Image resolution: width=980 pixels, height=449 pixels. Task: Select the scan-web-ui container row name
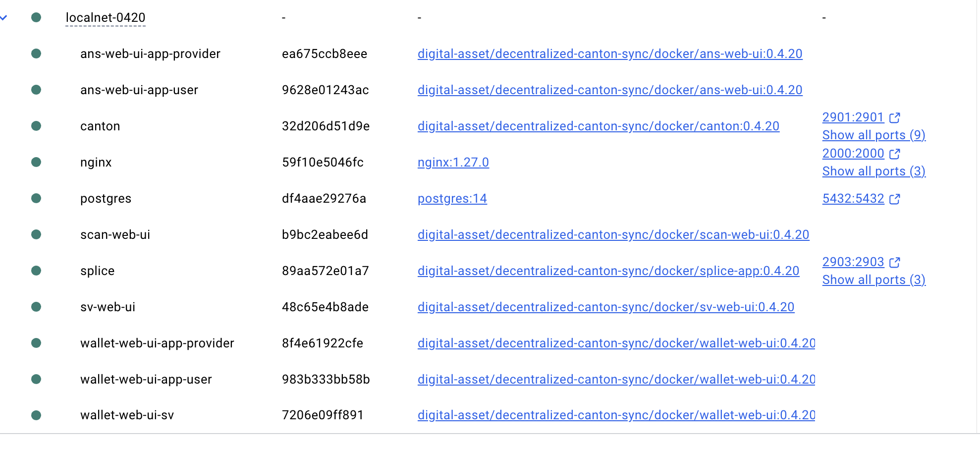tap(115, 235)
